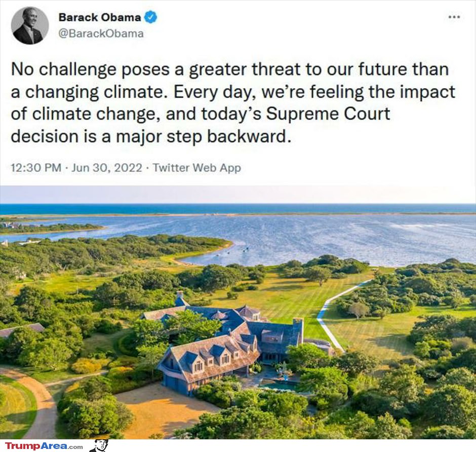Open the Twitter Web App source link
Screen dimensions: 476x452
pos(196,168)
